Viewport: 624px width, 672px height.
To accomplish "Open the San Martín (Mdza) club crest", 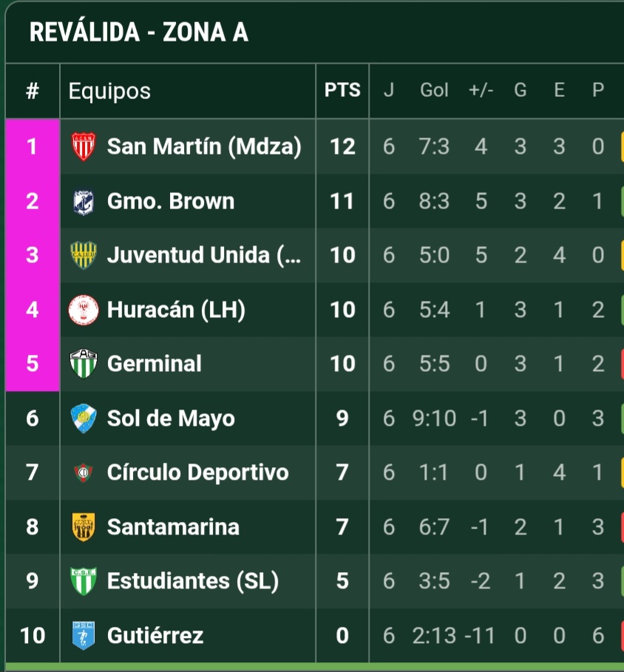I will click(83, 146).
